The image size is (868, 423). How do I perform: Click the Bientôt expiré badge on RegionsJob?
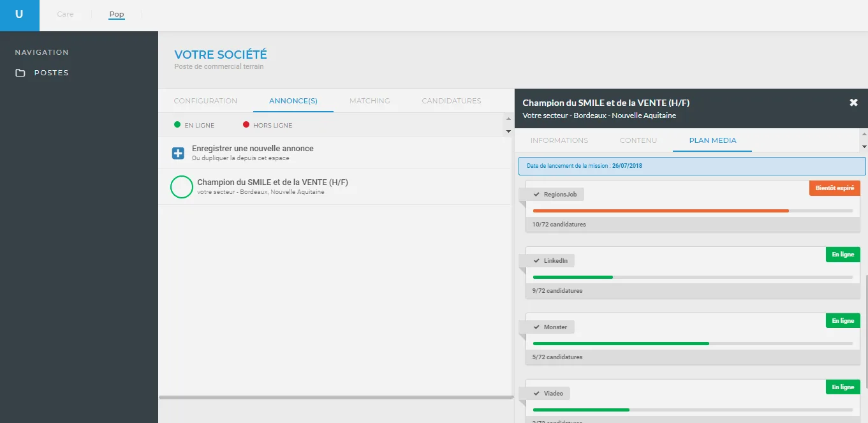tap(835, 188)
